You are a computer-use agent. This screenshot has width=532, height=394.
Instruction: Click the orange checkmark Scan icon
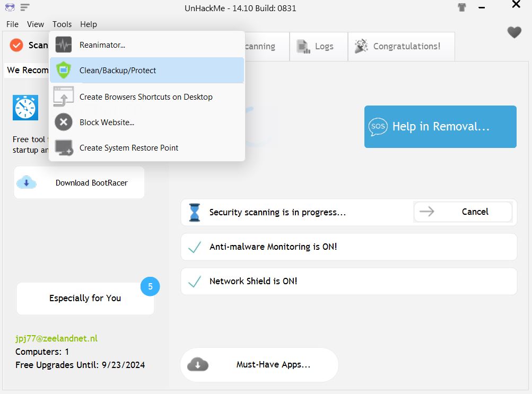pos(16,45)
